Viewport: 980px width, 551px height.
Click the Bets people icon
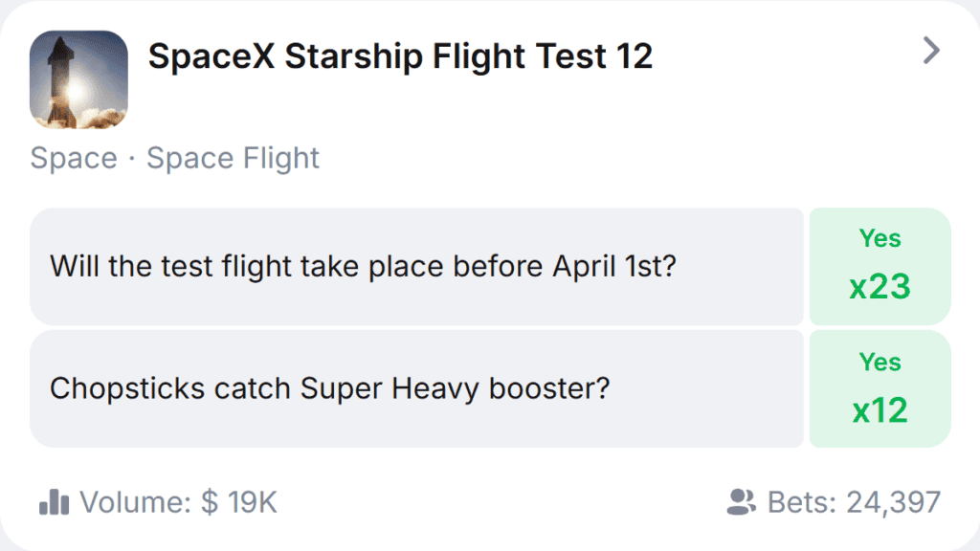point(742,502)
